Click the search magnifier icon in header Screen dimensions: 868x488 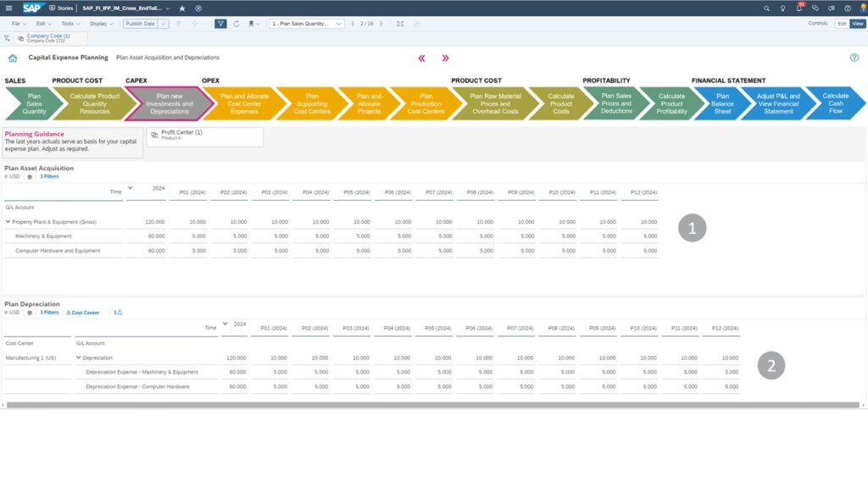767,8
